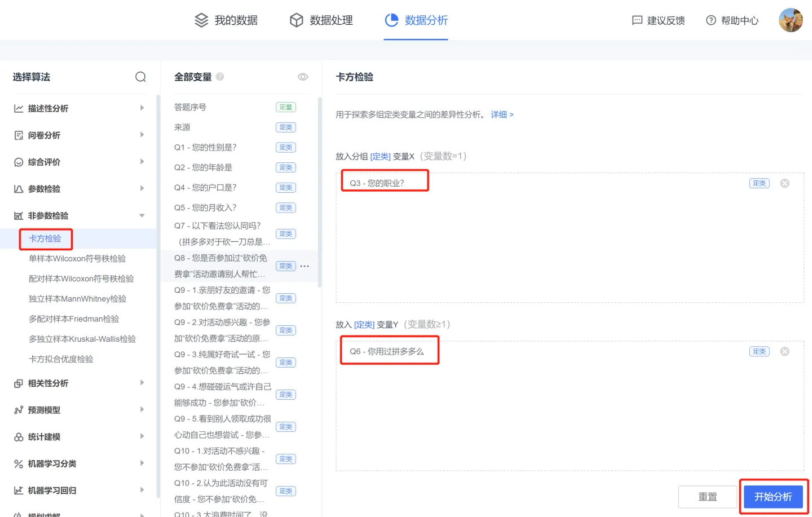Viewport: 812px width, 517px height.
Task: Click the 问卷分析 form icon
Action: (x=19, y=135)
